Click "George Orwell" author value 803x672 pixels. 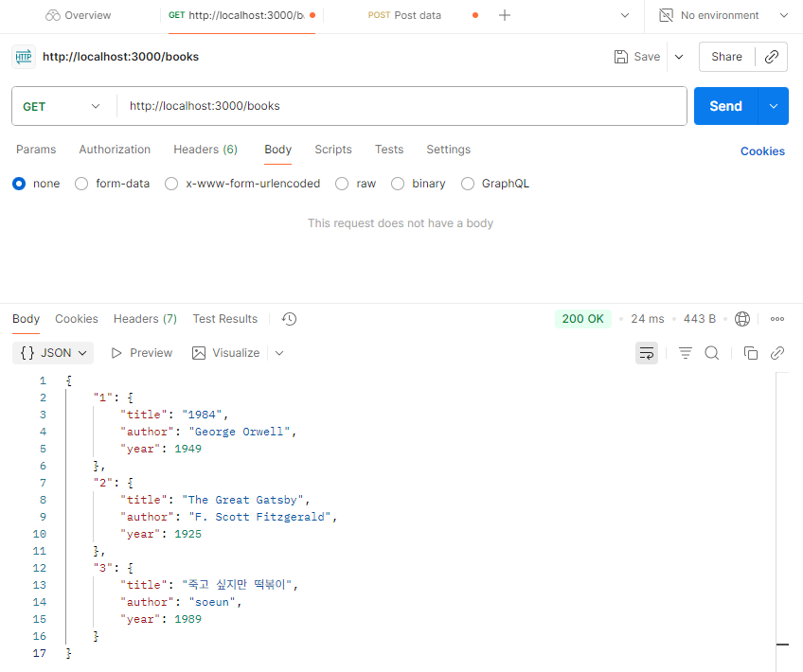(240, 432)
